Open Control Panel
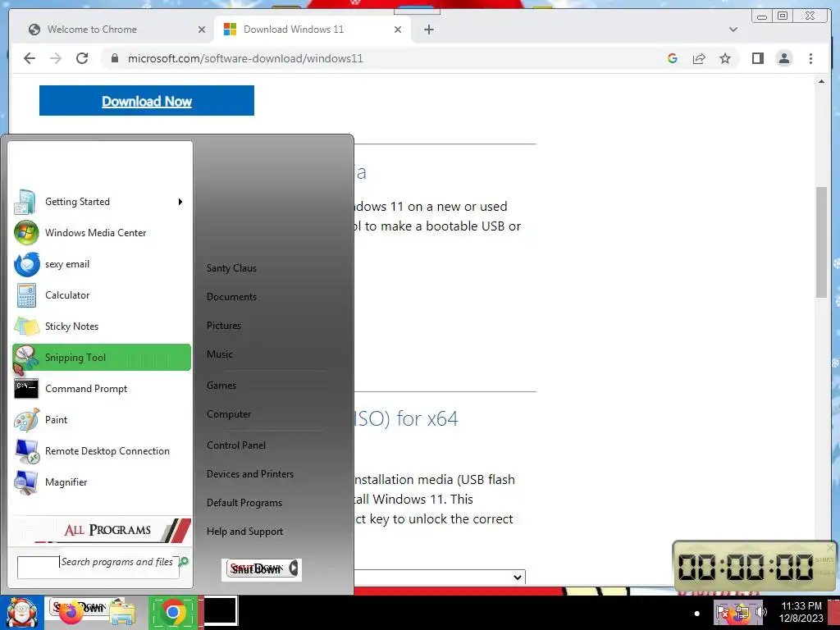The width and height of the screenshot is (840, 630). (x=236, y=445)
